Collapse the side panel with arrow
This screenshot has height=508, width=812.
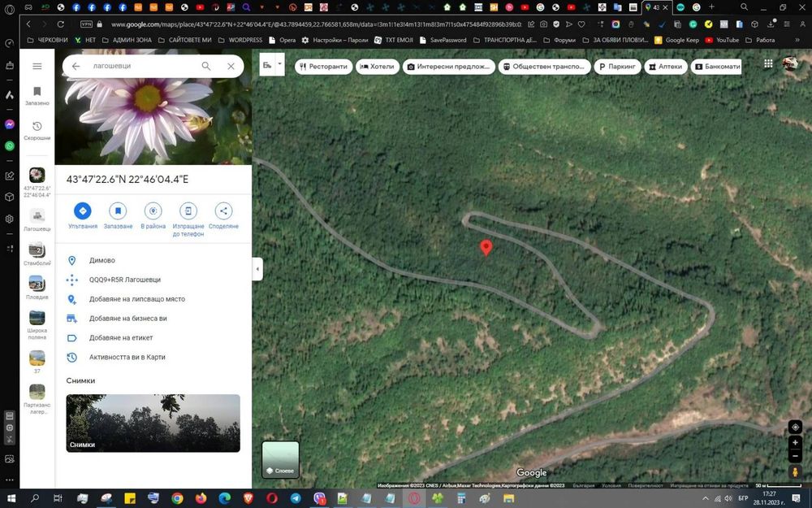tap(257, 269)
